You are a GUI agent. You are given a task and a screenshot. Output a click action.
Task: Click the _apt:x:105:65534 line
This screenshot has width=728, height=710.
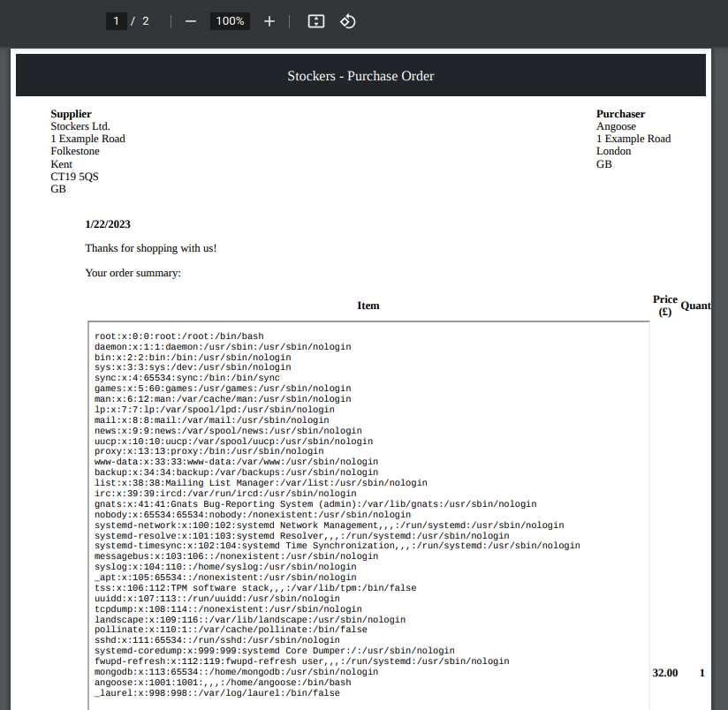tap(225, 578)
